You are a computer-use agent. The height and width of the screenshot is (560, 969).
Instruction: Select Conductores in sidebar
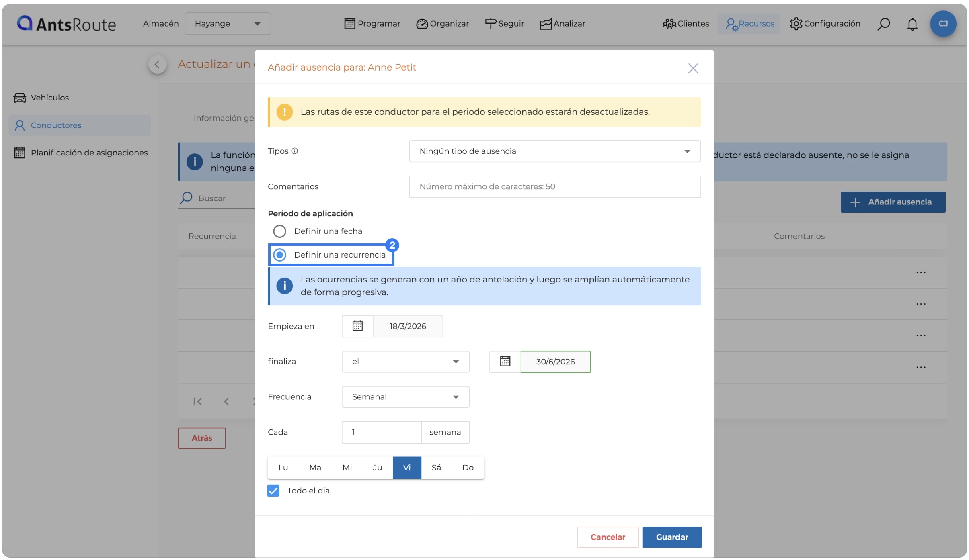pos(80,125)
